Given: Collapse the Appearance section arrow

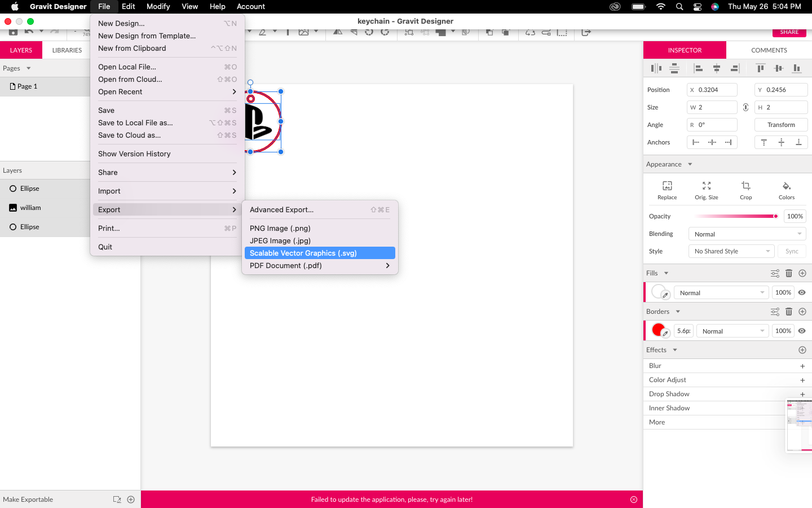Looking at the screenshot, I should [690, 164].
